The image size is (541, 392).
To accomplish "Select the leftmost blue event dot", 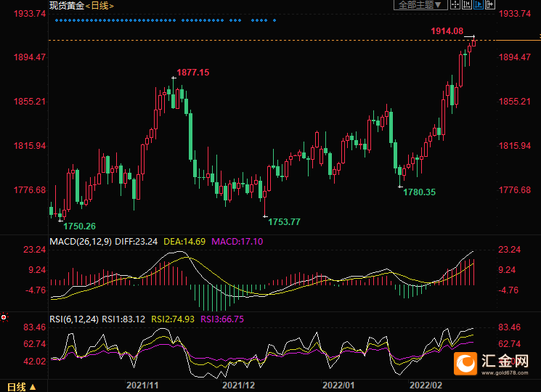I will tap(56, 20).
